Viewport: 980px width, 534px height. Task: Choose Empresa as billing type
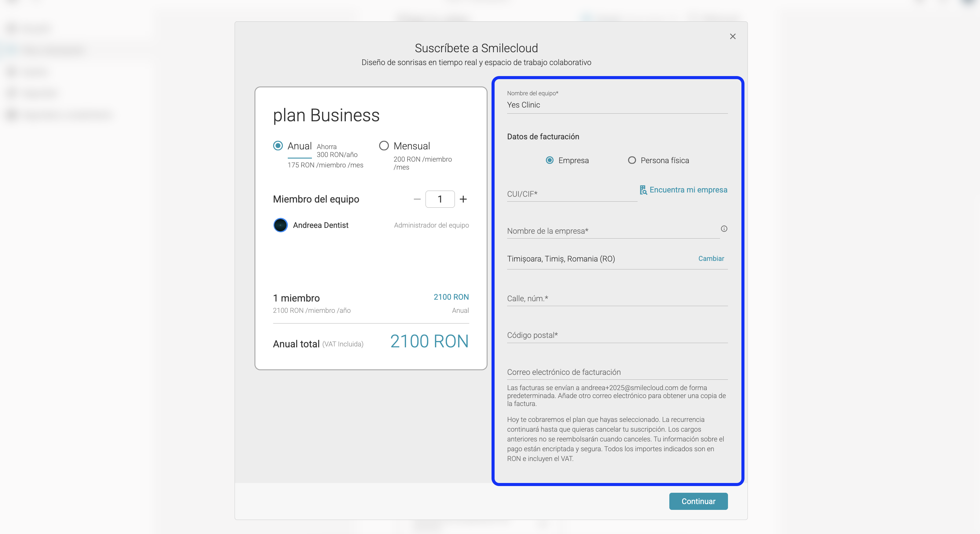tap(550, 160)
